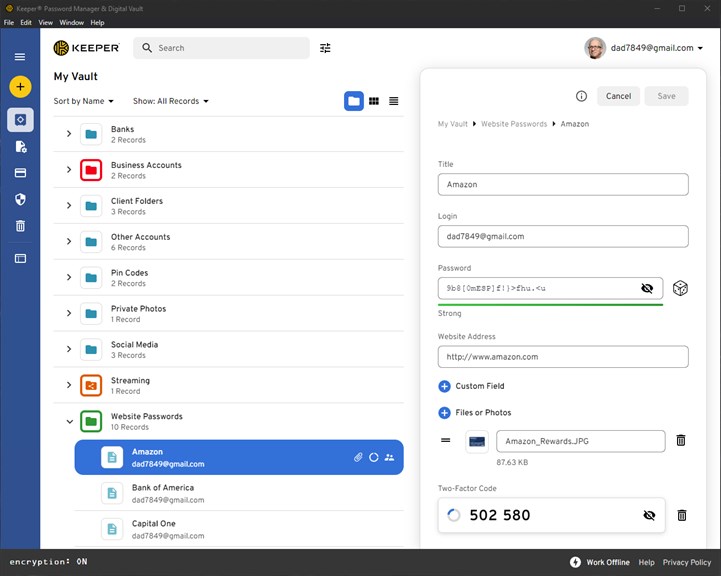Image resolution: width=721 pixels, height=576 pixels.
Task: Click the yellow Create New plus button
Action: coord(20,86)
